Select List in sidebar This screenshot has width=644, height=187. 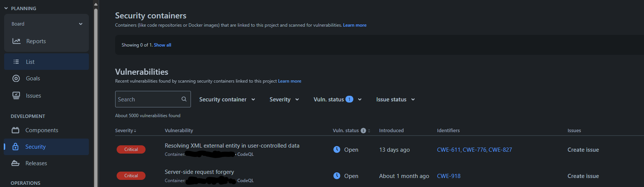tap(47, 62)
